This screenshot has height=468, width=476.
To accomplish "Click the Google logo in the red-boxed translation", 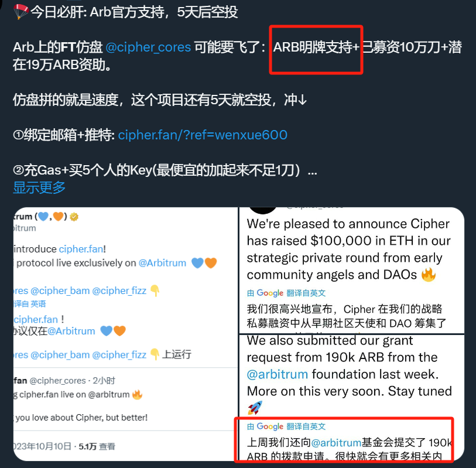I will 270,426.
